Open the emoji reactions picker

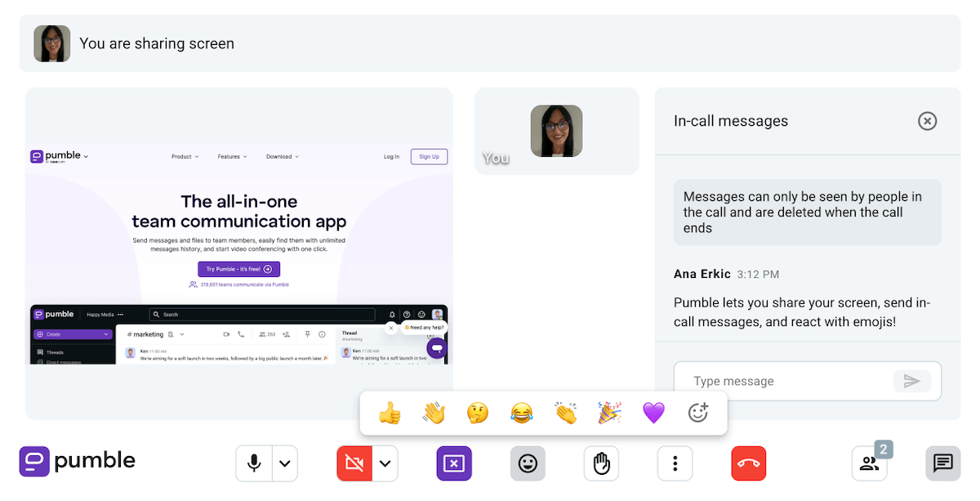coord(528,463)
